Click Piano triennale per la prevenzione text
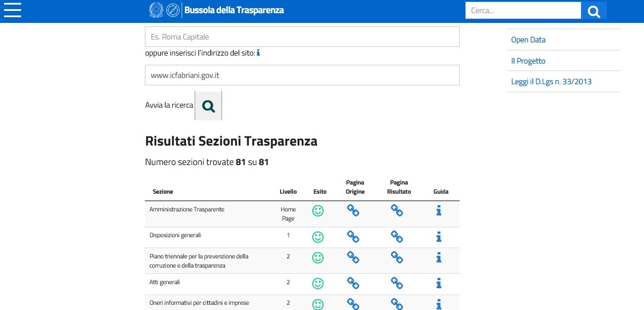Image resolution: width=644 pixels, height=310 pixels. point(199,261)
